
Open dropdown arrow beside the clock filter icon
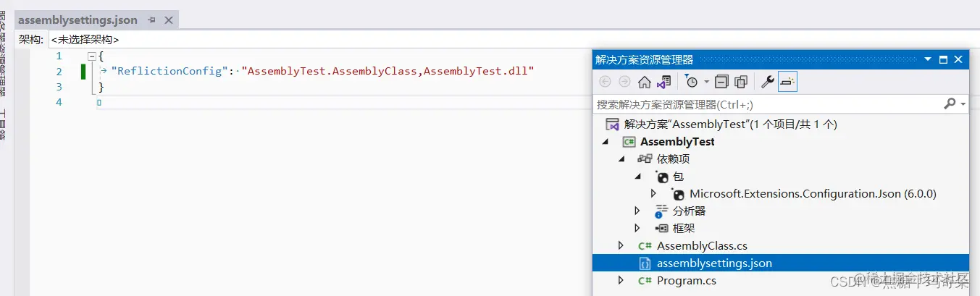pyautogui.click(x=706, y=83)
